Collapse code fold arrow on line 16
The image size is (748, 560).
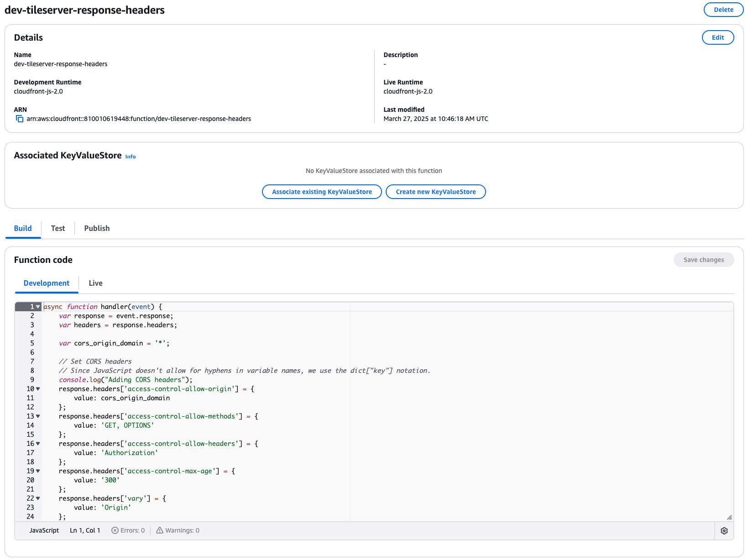pyautogui.click(x=38, y=444)
